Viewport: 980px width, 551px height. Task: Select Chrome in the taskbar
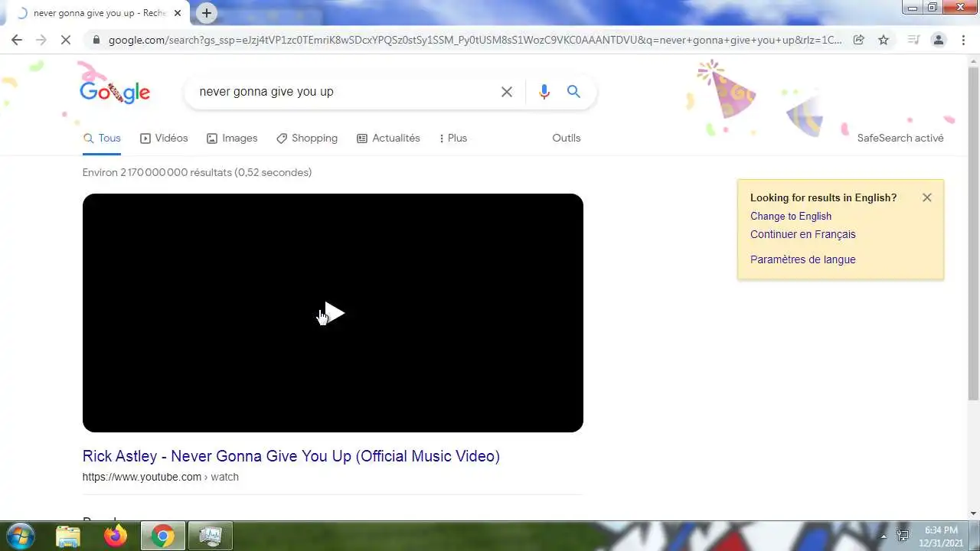(162, 536)
